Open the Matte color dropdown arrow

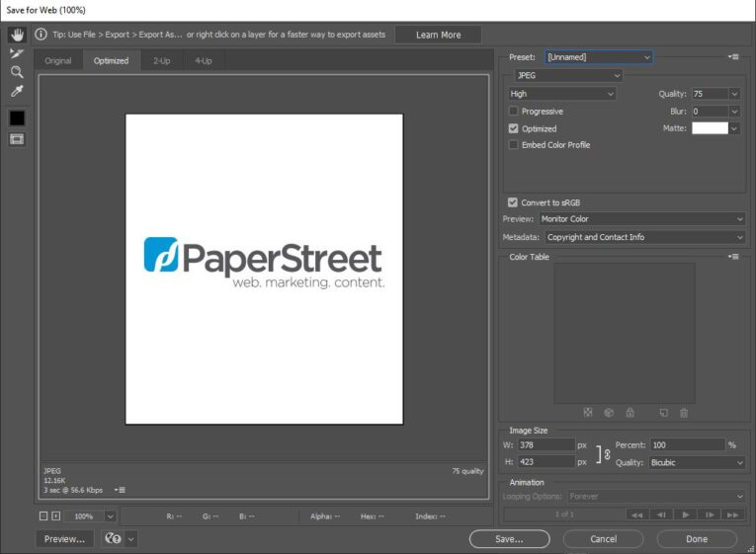pyautogui.click(x=734, y=128)
